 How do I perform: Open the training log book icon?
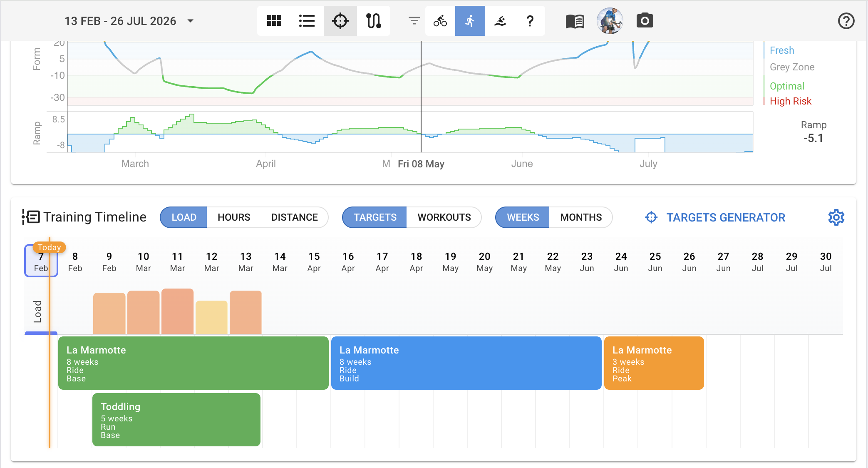[575, 21]
